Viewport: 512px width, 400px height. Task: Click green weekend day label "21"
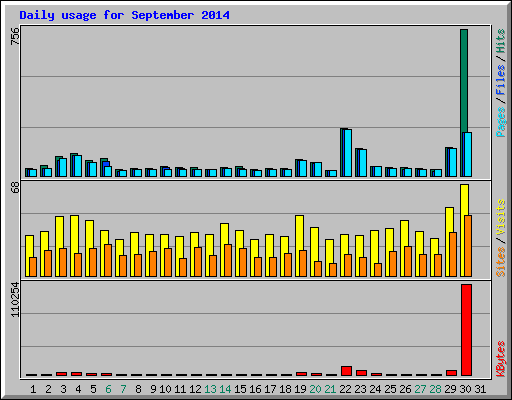point(330,389)
